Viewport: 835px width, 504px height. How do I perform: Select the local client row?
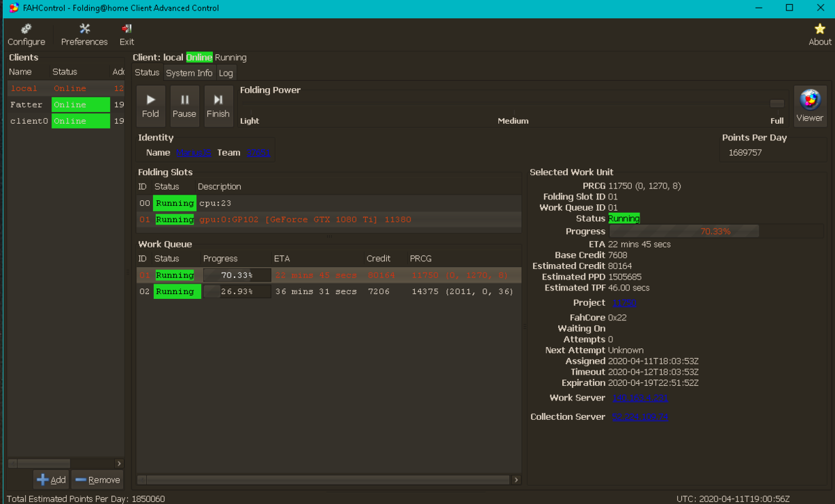pos(65,88)
